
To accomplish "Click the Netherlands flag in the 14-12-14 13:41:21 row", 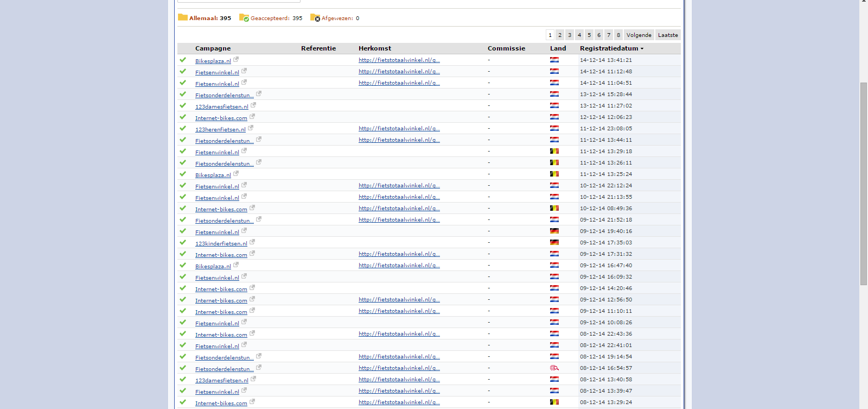I will [x=554, y=60].
